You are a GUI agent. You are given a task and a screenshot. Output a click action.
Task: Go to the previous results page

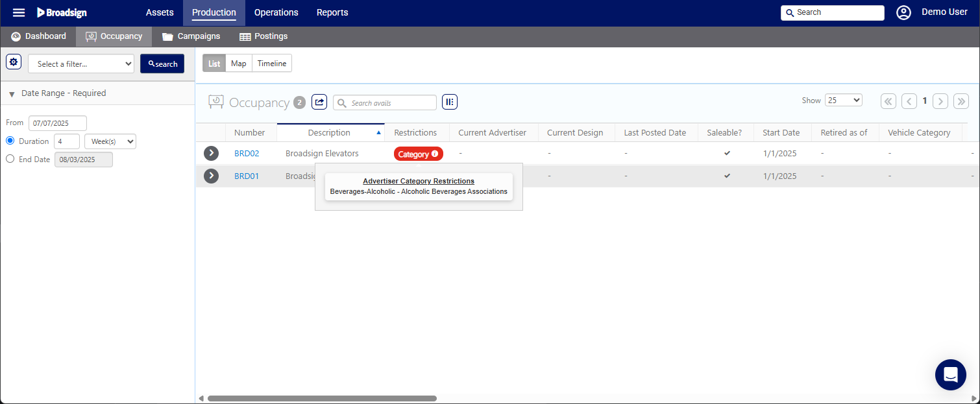pyautogui.click(x=909, y=101)
